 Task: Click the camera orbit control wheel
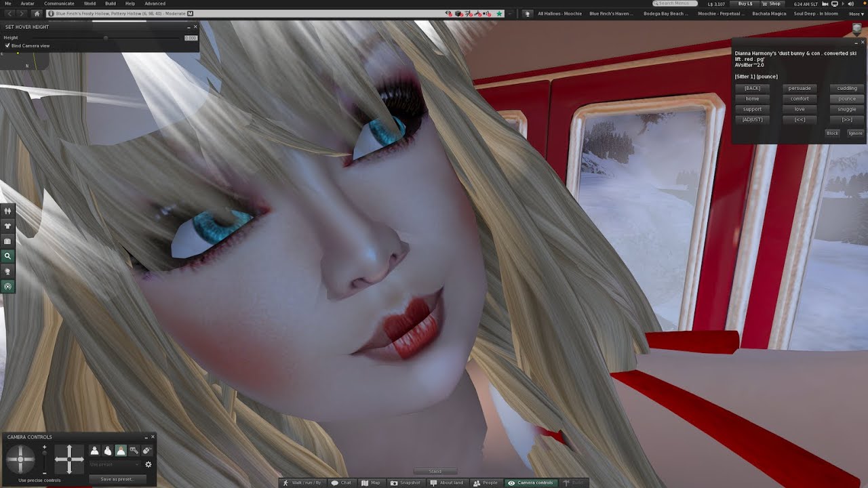(20, 460)
